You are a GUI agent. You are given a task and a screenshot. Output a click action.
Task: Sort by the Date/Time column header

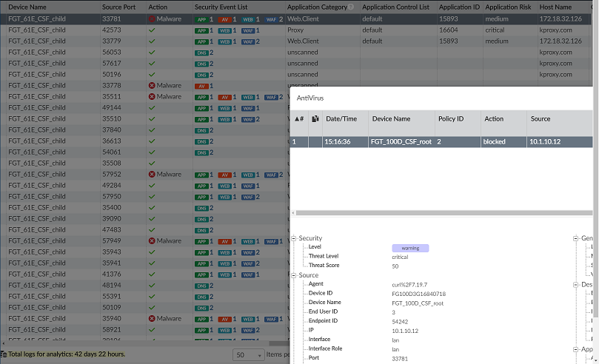341,118
